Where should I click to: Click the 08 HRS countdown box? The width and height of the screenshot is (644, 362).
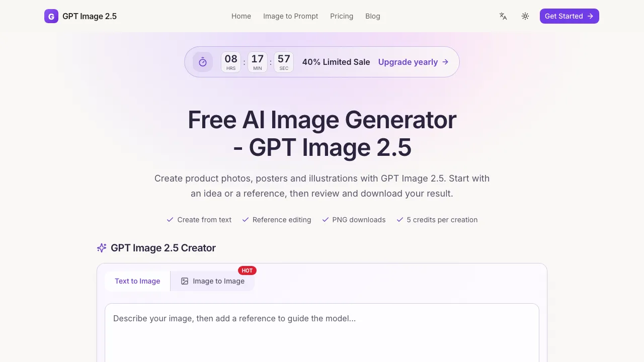tap(231, 62)
